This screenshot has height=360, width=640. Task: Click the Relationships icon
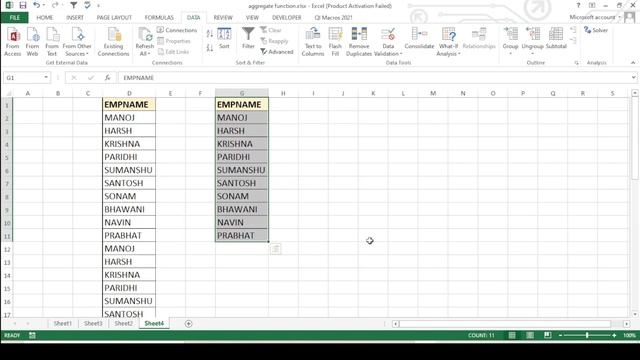(479, 38)
